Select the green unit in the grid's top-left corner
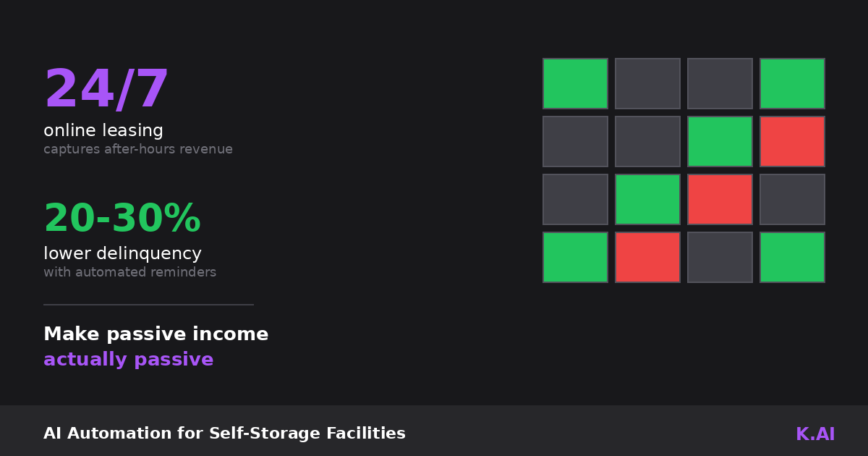 point(575,84)
